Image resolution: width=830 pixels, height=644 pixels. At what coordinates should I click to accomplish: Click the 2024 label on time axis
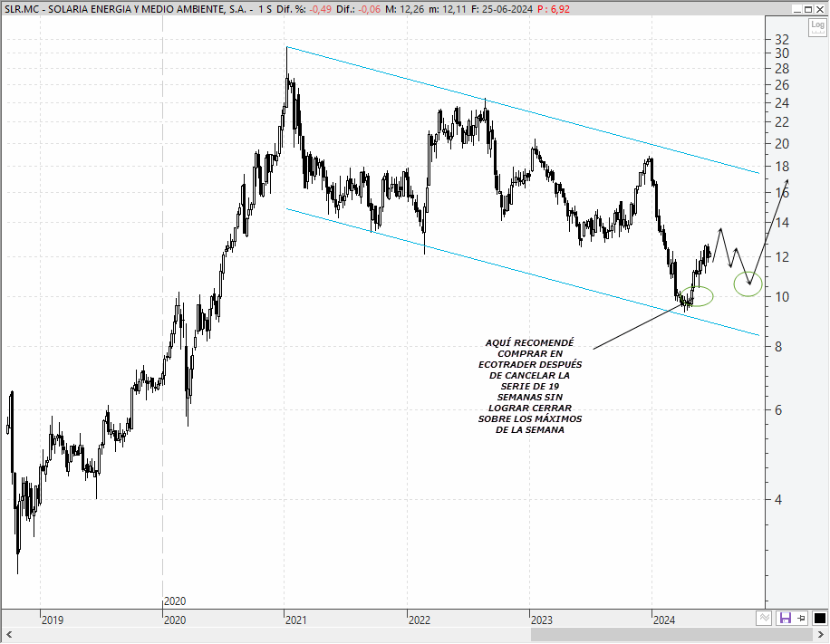(664, 620)
